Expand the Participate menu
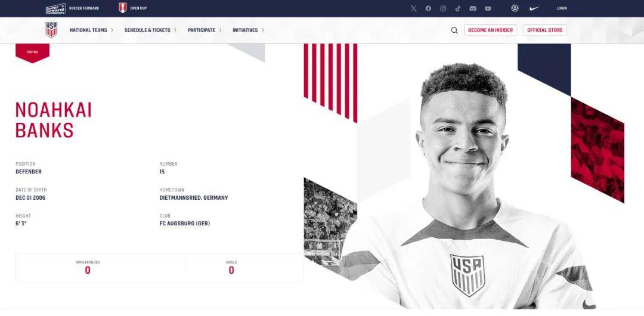This screenshot has height=316, width=644. pos(205,30)
